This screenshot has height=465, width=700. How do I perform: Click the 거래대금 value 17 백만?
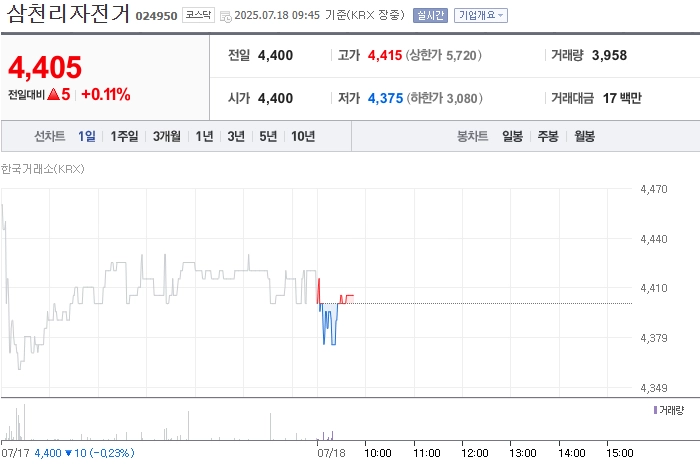(x=622, y=98)
